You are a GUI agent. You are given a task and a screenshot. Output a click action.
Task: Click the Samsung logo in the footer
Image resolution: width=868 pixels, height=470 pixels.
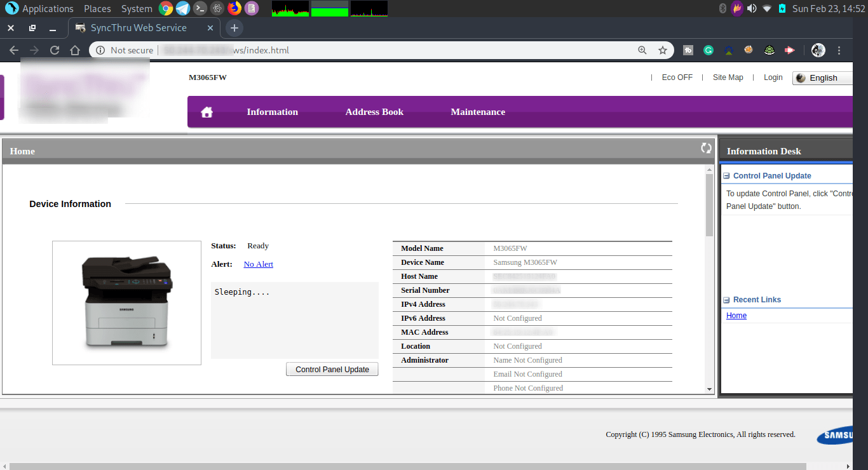click(x=835, y=435)
